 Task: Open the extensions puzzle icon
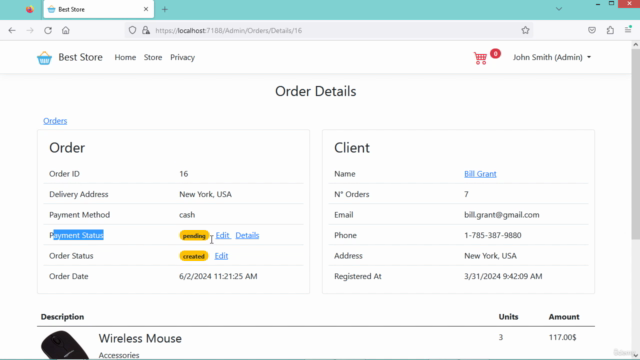[610, 30]
